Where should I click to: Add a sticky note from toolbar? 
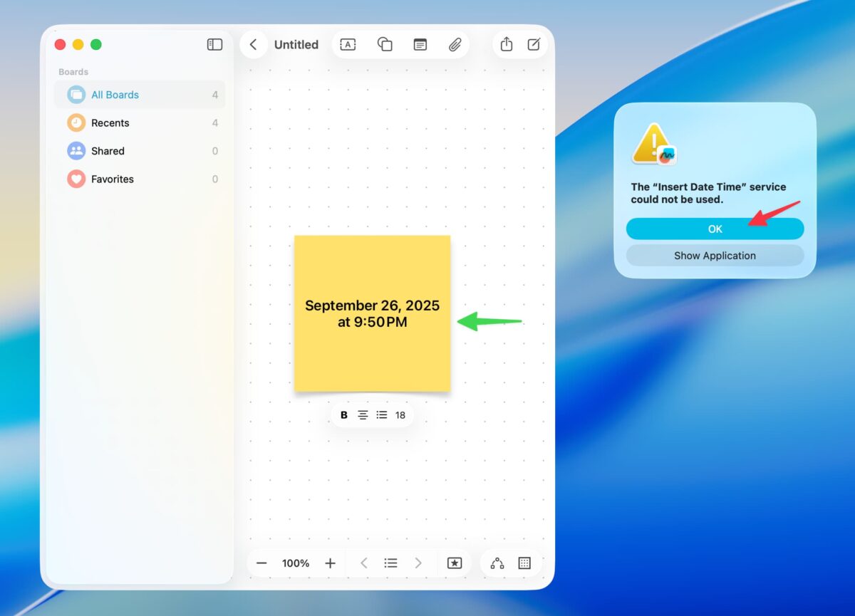tap(420, 44)
